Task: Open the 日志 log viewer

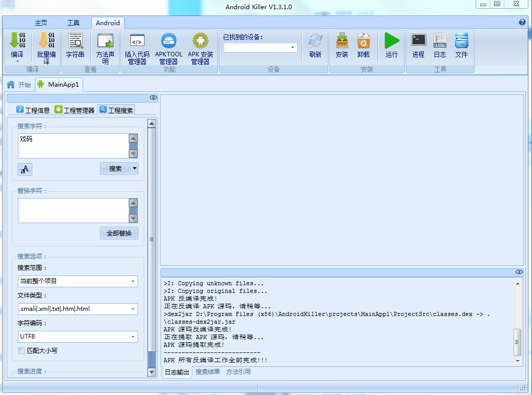Action: 440,45
